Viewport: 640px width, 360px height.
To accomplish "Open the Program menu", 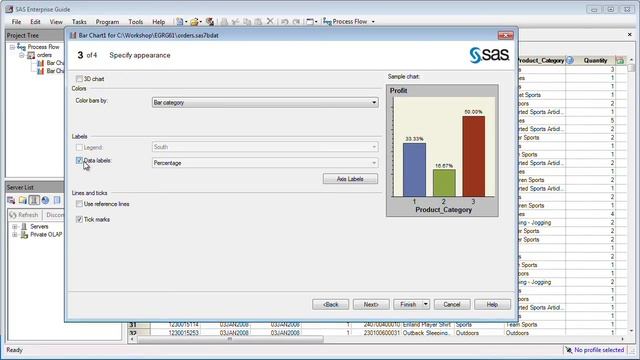I will [107, 22].
